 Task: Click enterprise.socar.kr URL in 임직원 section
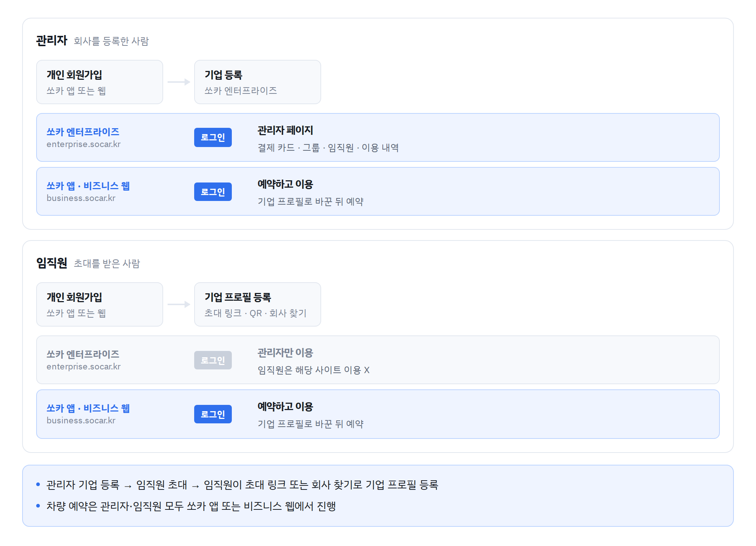tap(83, 366)
